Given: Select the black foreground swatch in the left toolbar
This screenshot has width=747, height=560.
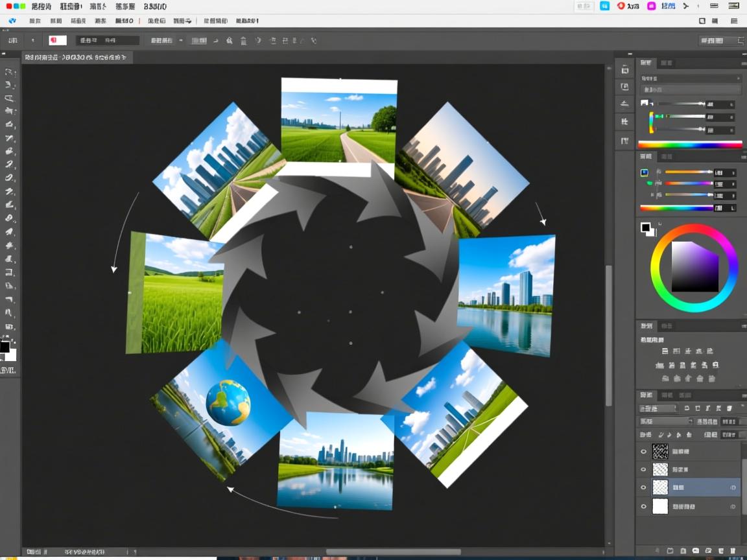Looking at the screenshot, I should pos(5,347).
